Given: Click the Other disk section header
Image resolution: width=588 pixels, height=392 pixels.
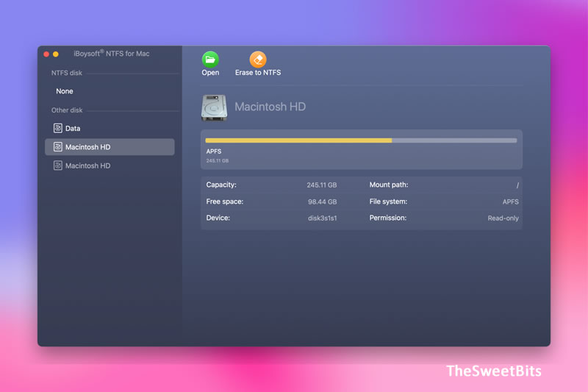Looking at the screenshot, I should (67, 110).
